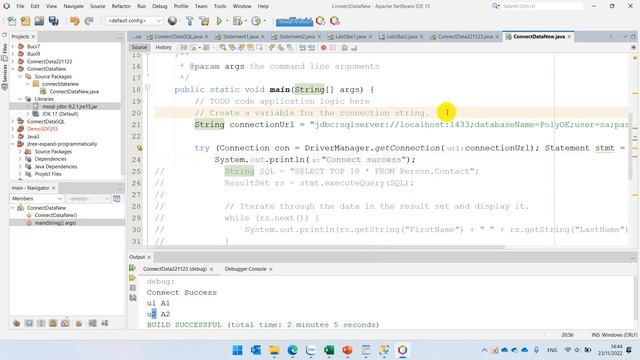The height and width of the screenshot is (360, 640).
Task: Open the Refactor menu
Action: (121, 6)
